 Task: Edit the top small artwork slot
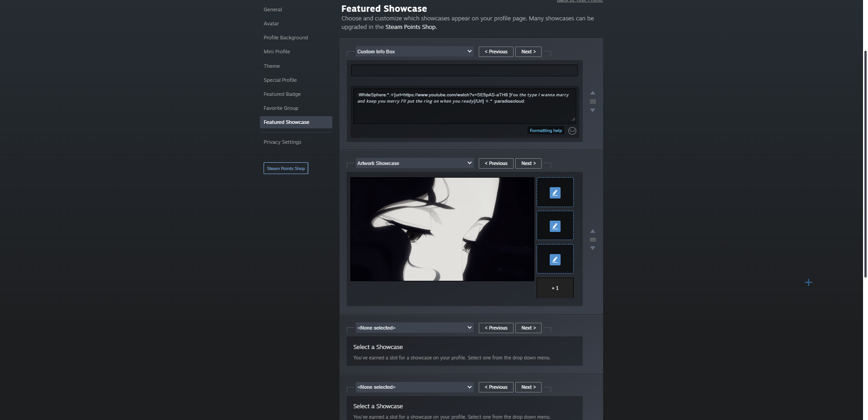[555, 193]
